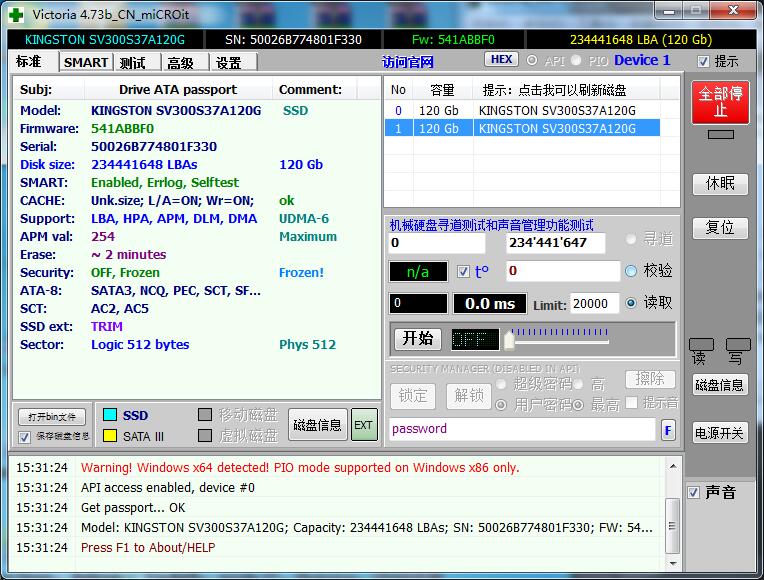The image size is (764, 580).
Task: Switch to the SMART tab
Action: (x=86, y=62)
